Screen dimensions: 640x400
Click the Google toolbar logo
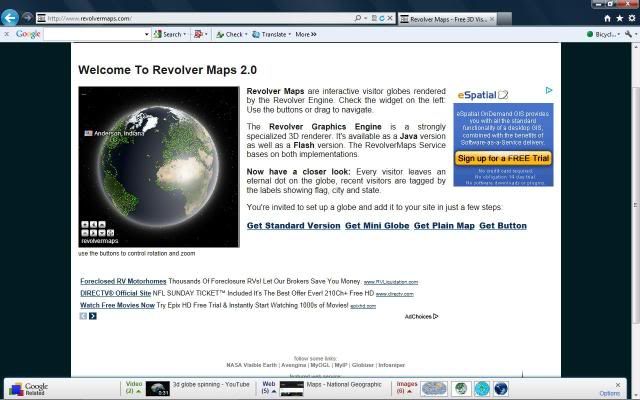[x=28, y=34]
